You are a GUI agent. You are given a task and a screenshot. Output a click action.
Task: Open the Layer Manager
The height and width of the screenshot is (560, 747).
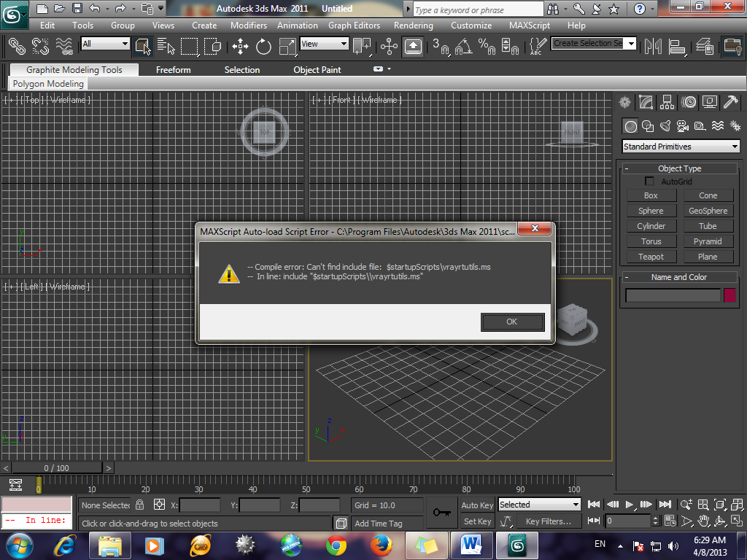(705, 46)
